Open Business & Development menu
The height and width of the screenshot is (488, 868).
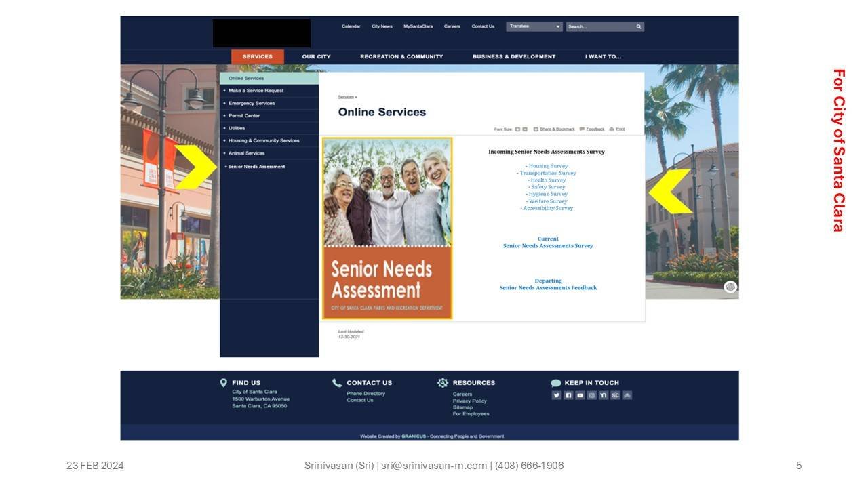click(x=514, y=57)
